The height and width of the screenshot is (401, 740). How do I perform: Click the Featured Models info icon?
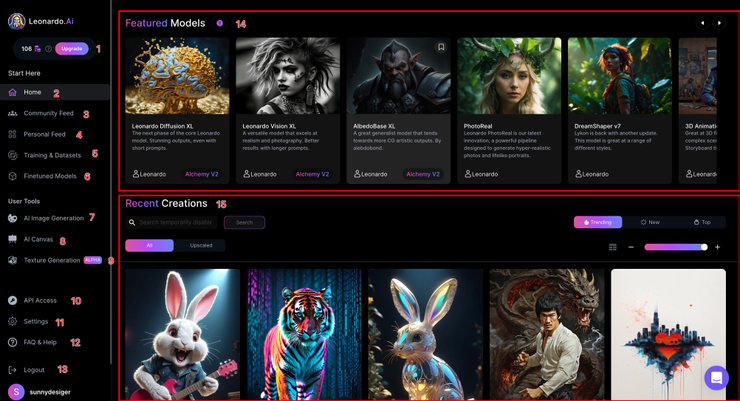coord(219,23)
